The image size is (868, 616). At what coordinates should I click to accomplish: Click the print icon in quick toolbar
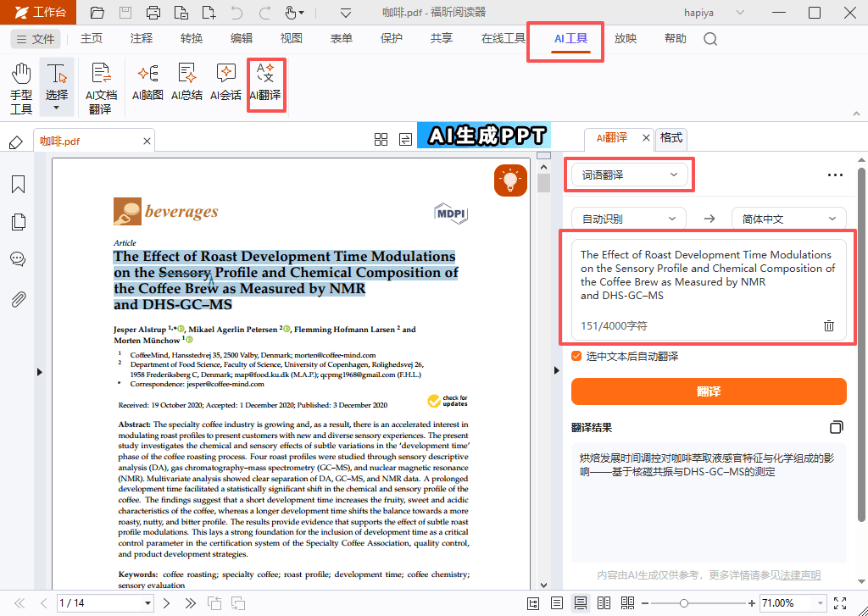pos(153,12)
